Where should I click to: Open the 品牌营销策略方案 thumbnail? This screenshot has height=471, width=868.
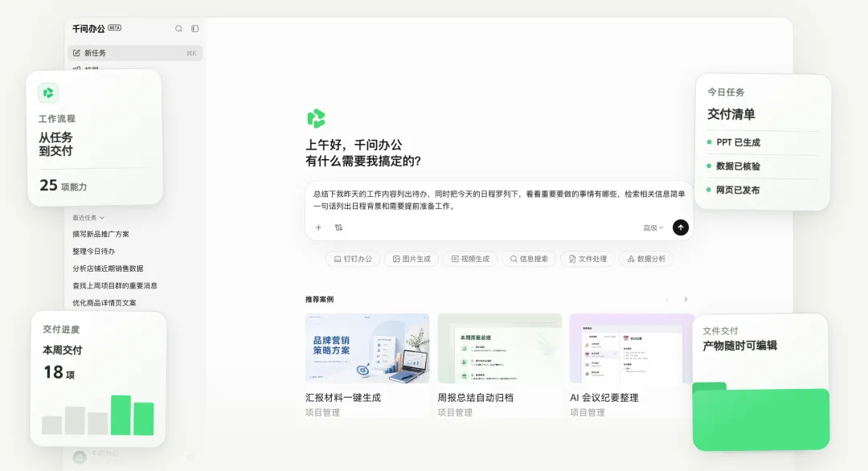tap(367, 348)
